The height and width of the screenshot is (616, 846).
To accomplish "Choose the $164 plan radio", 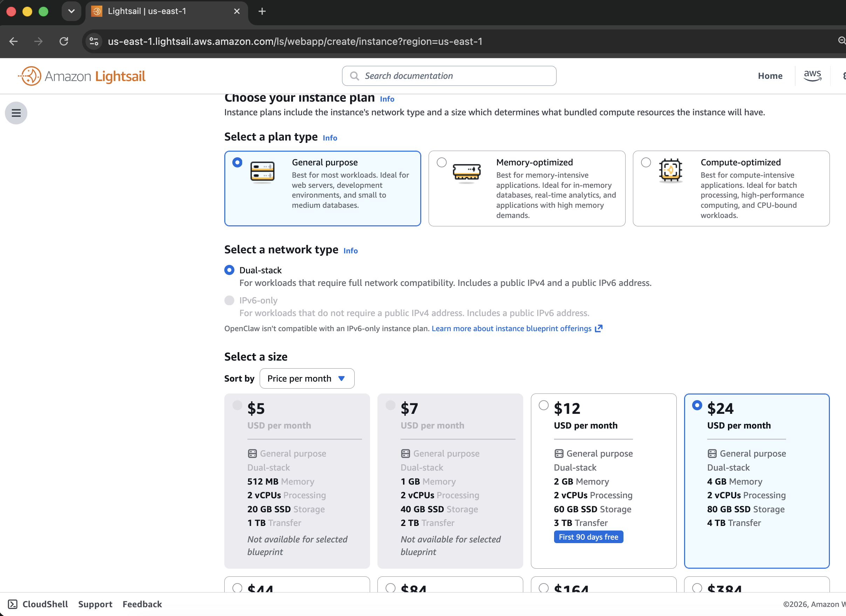I will click(544, 588).
